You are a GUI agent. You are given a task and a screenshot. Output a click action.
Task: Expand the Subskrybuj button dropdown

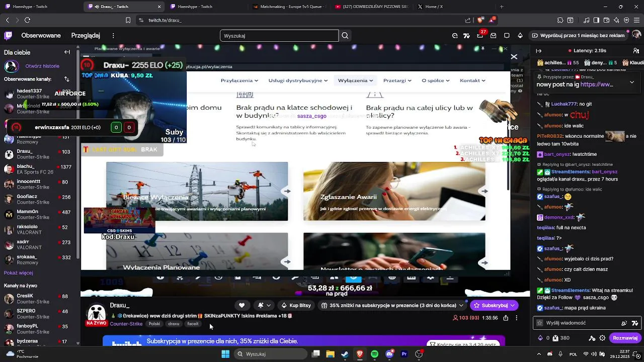(x=513, y=305)
